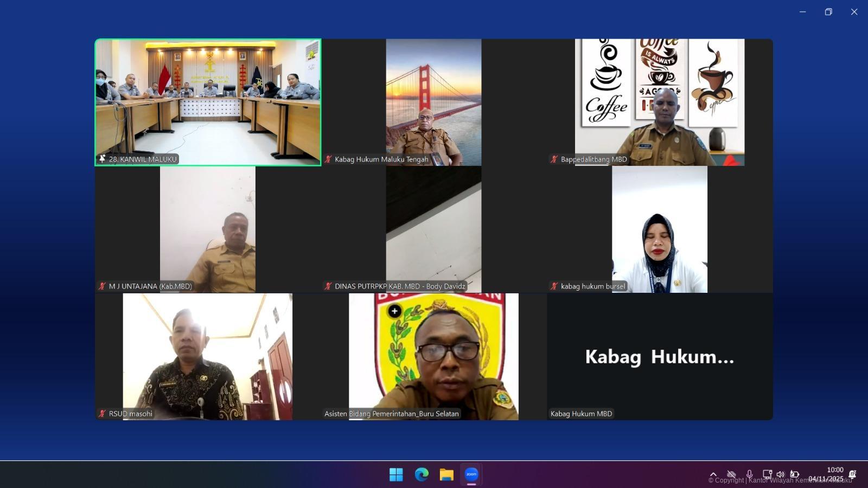Viewport: 868px width, 488px height.
Task: Open the clock showing 10:00 and date
Action: click(826, 474)
